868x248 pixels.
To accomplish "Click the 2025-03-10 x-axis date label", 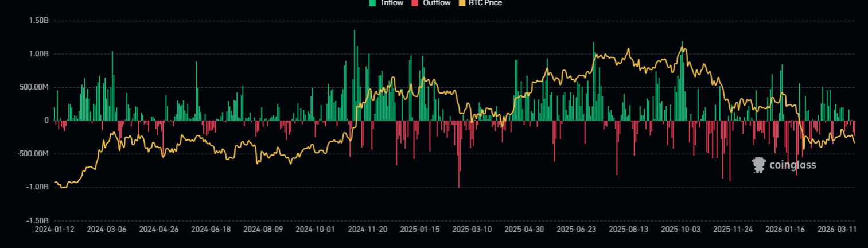I will [472, 229].
